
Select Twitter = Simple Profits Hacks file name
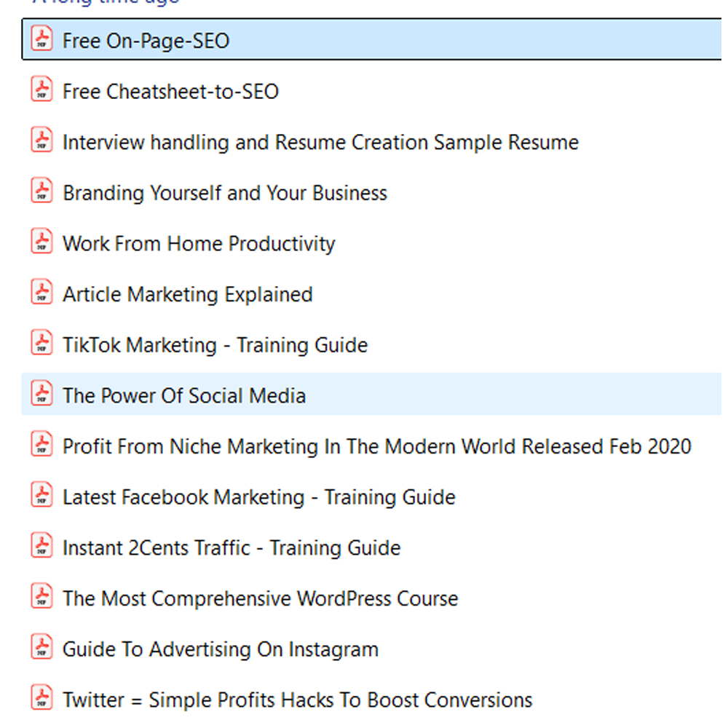(x=297, y=700)
